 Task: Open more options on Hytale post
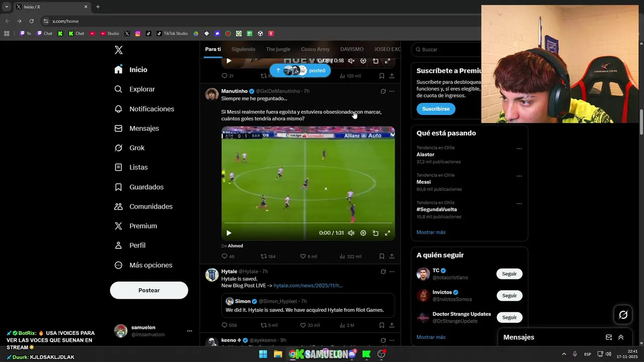pos(392,271)
